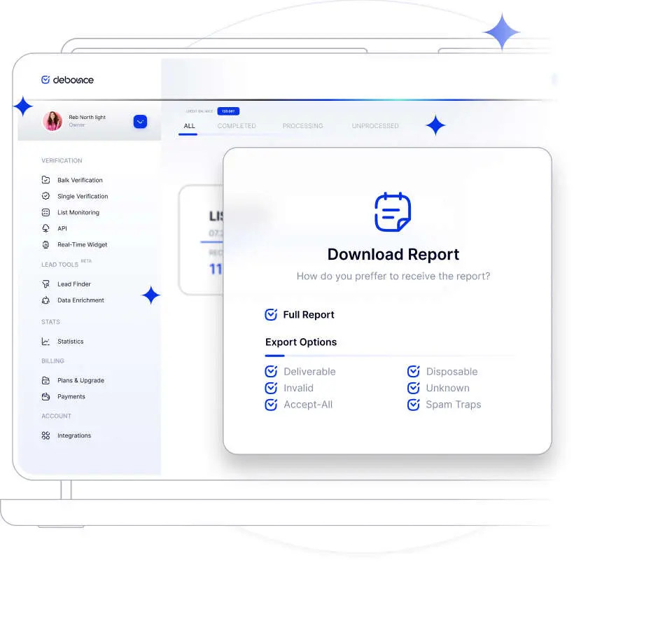
Task: Switch to the ALL tab
Action: pyautogui.click(x=189, y=125)
